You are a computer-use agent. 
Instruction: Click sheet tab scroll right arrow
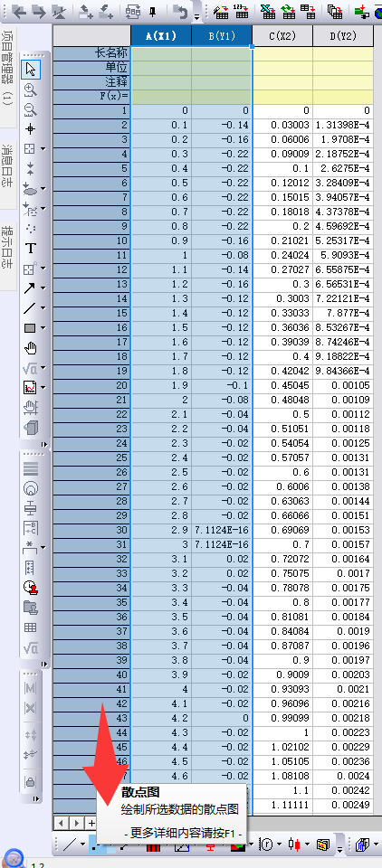click(x=77, y=823)
